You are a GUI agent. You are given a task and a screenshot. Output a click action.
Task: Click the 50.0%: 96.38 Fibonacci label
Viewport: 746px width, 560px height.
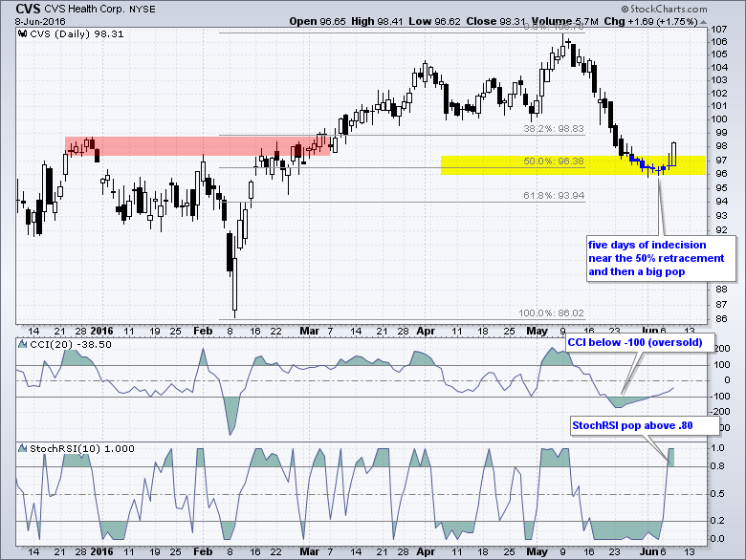point(554,162)
